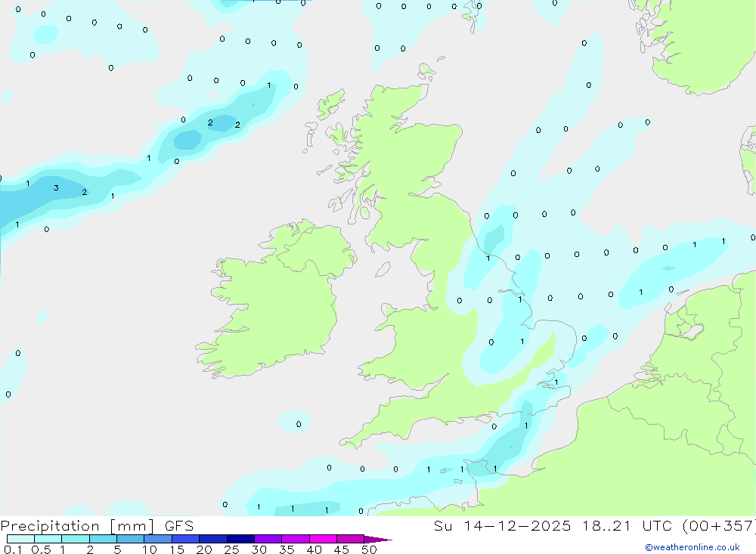
Task: Click the '0.1' label on the legend scale
Action: pos(13,549)
